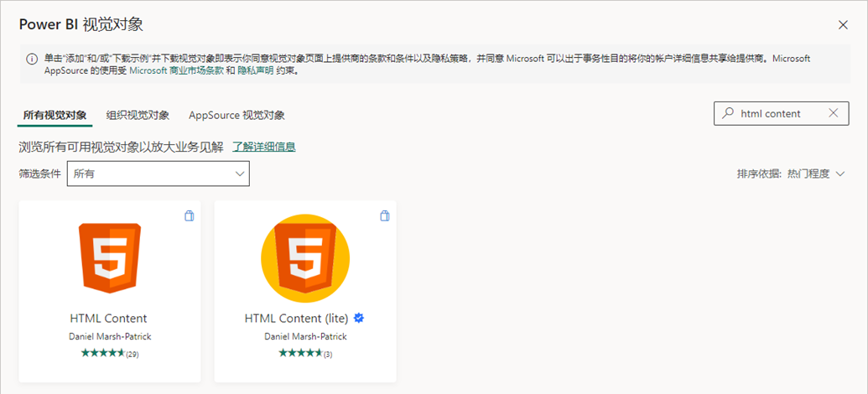Click Daniel Marsh-Patrick under HTML Content (lite)
This screenshot has height=394, width=868.
point(305,336)
